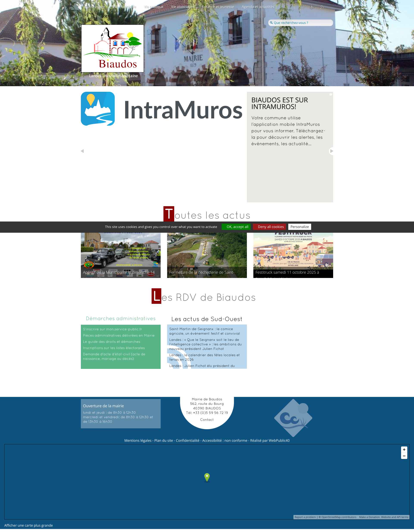Open the calendrier des fêtes locales article
The image size is (414, 532).
coord(204,357)
